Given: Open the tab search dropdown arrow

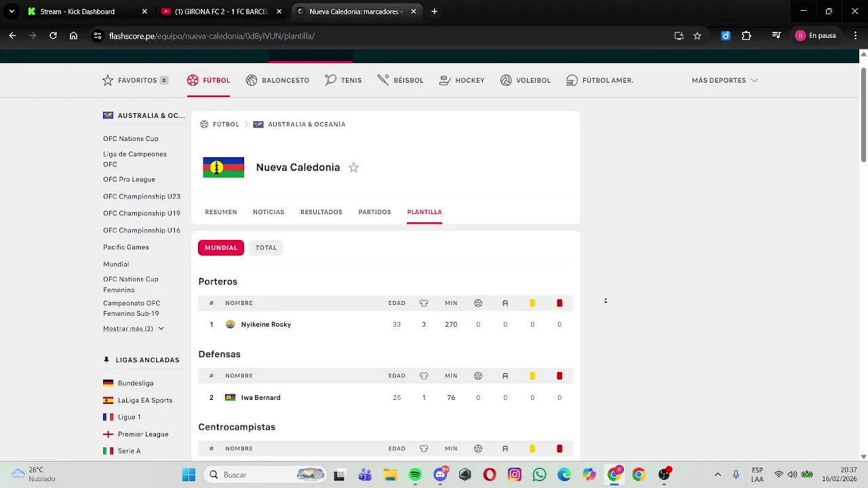Looking at the screenshot, I should 12,12.
